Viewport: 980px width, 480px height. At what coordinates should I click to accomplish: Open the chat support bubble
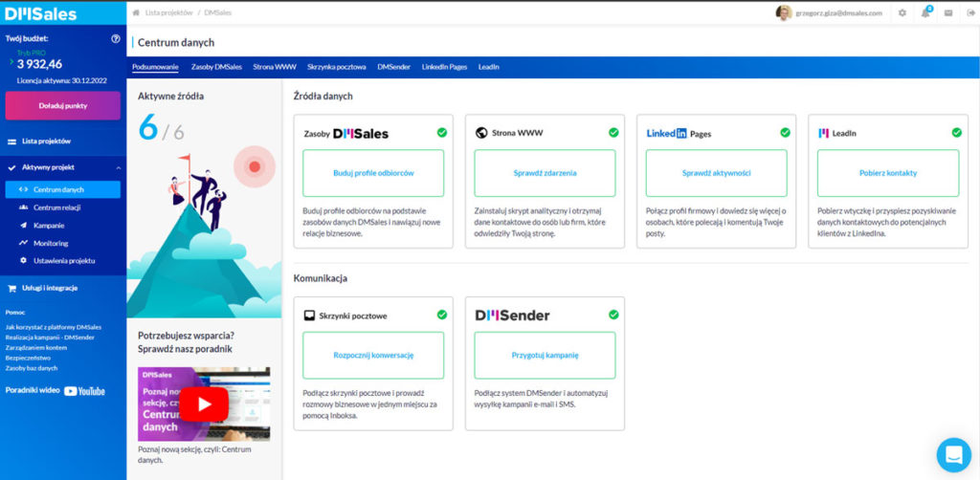954,454
